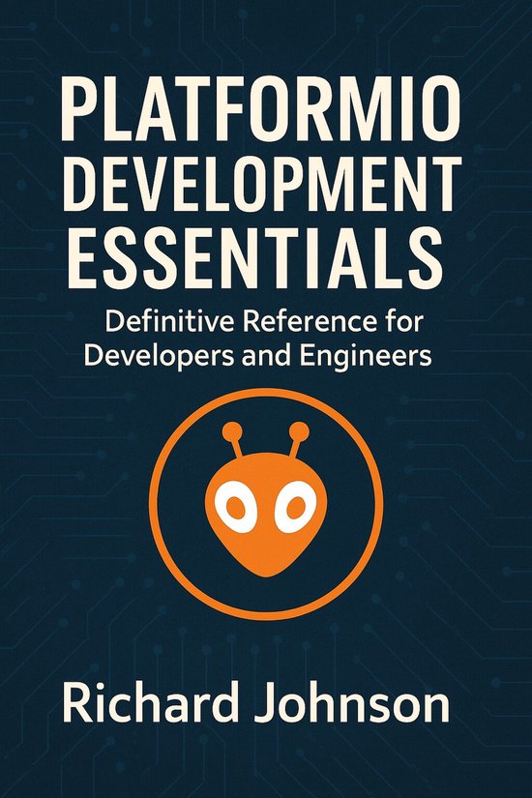Click the word ESSENTIALS in the title
Viewport: 532px width, 798px height.
[254, 258]
